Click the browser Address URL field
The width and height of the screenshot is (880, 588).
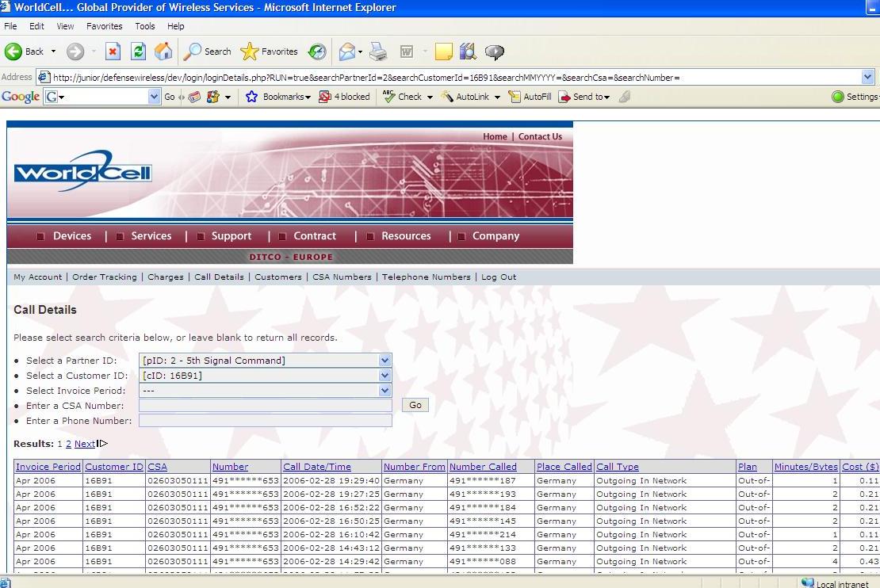pyautogui.click(x=449, y=78)
